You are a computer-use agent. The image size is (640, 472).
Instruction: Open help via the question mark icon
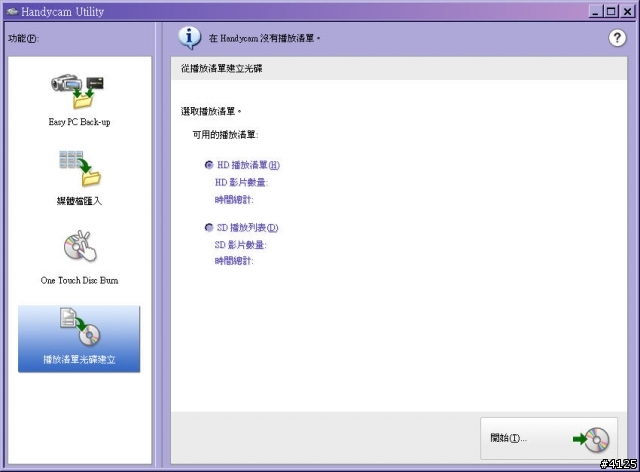(617, 38)
